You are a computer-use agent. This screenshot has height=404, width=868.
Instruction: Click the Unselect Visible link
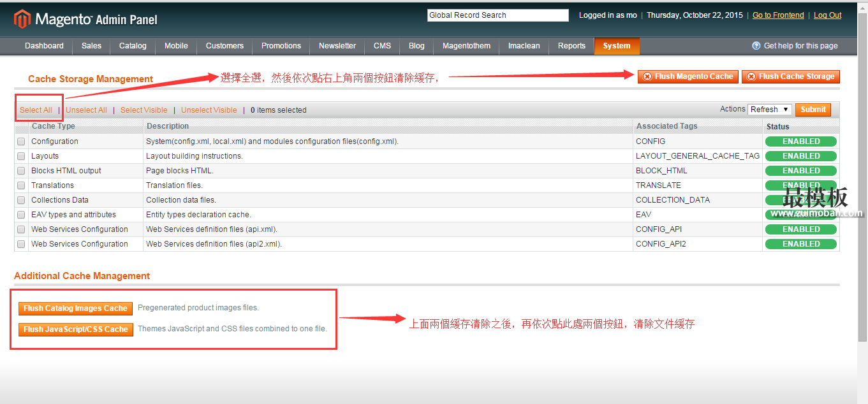[209, 110]
